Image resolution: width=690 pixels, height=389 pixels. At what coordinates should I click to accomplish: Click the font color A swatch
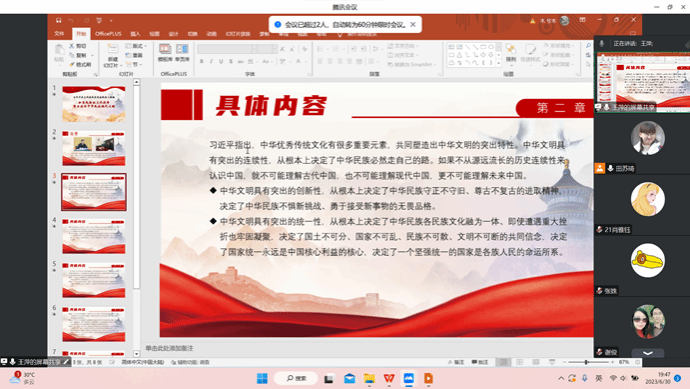point(298,61)
